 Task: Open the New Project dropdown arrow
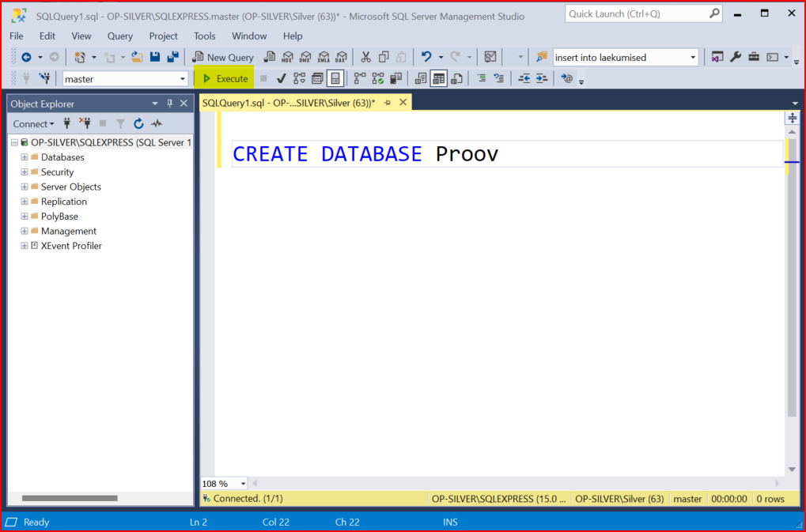click(x=93, y=57)
